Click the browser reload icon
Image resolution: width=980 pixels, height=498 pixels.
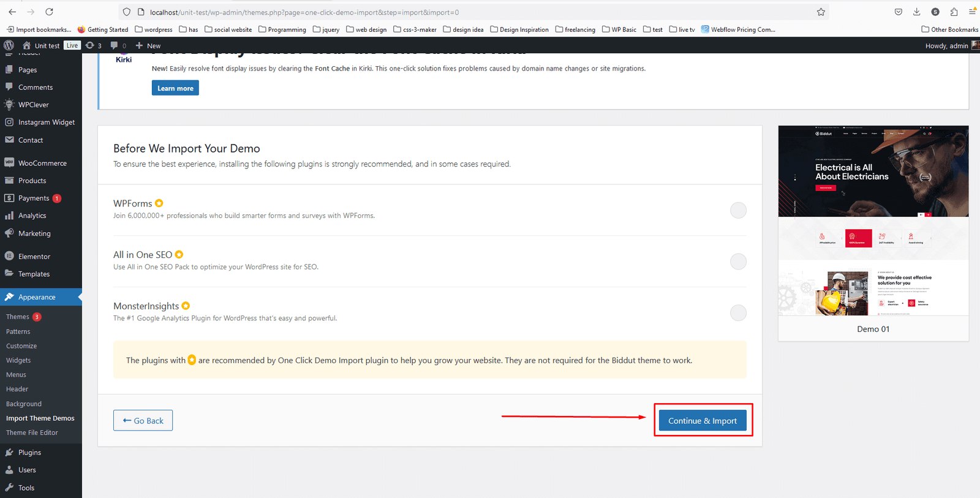tap(49, 12)
